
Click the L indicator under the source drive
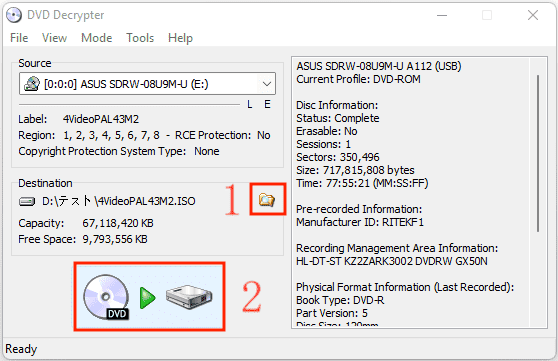point(250,104)
